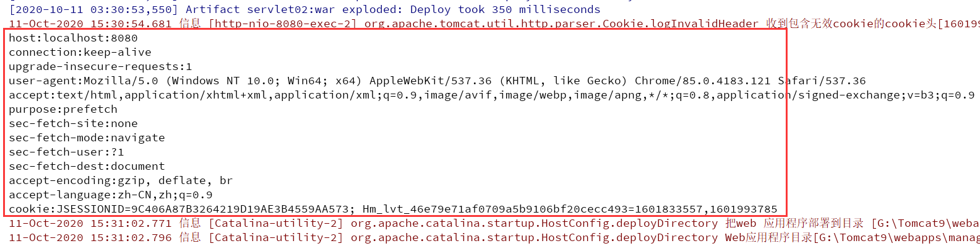Select the connection:keep-alive log line

pos(80,52)
